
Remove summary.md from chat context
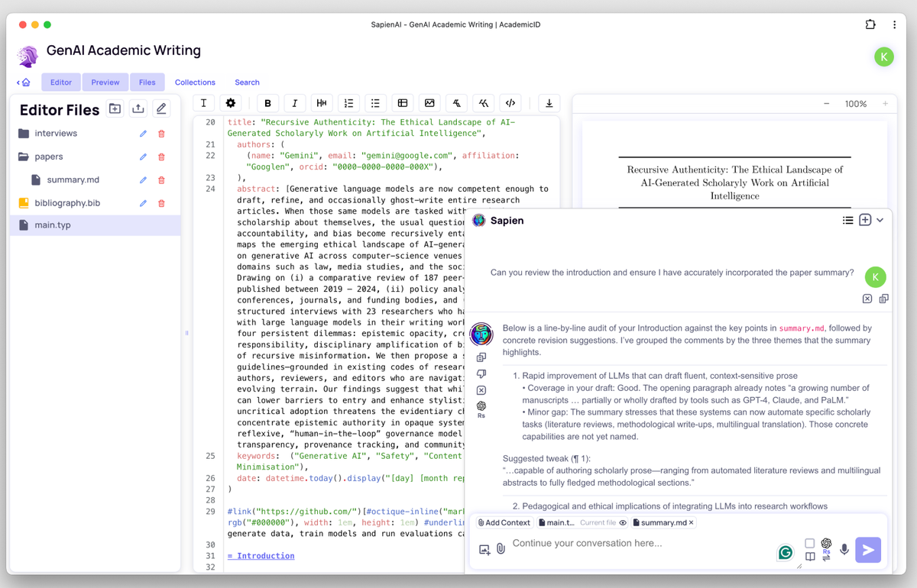point(691,523)
